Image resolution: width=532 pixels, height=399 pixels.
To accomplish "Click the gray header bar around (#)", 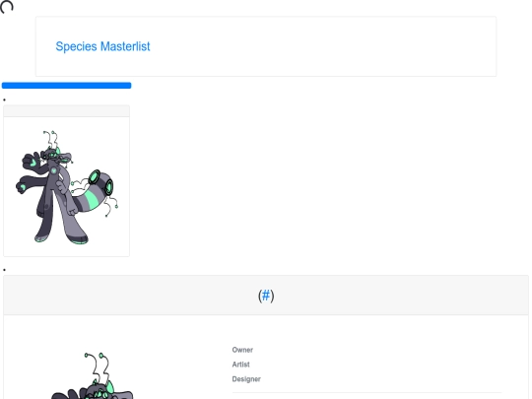I will tap(266, 296).
